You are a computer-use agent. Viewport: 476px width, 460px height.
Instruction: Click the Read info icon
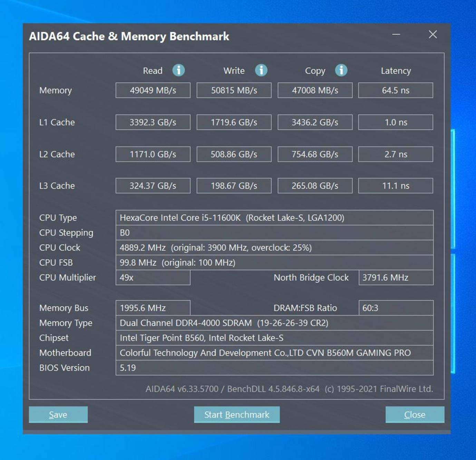point(178,70)
